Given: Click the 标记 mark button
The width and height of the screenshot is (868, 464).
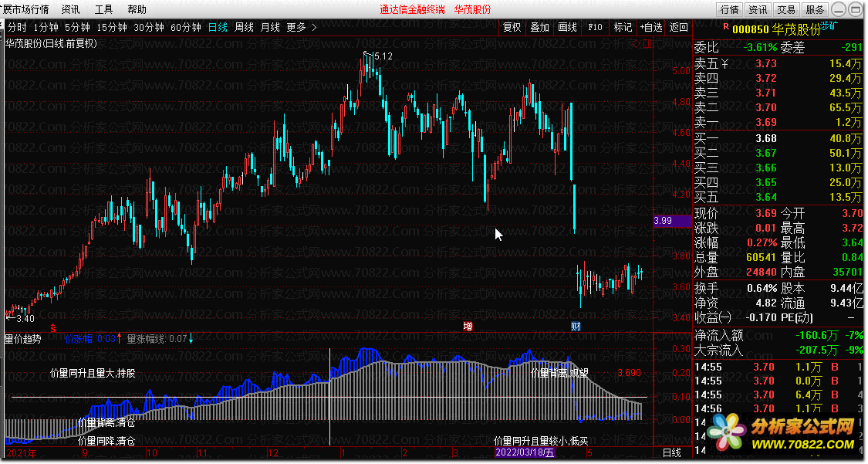Looking at the screenshot, I should 623,27.
